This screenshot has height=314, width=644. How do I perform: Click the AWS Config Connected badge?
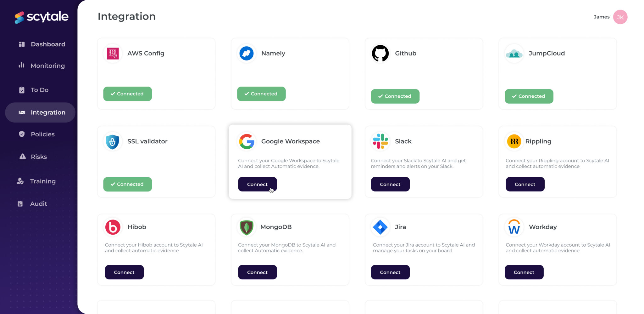[x=127, y=94]
